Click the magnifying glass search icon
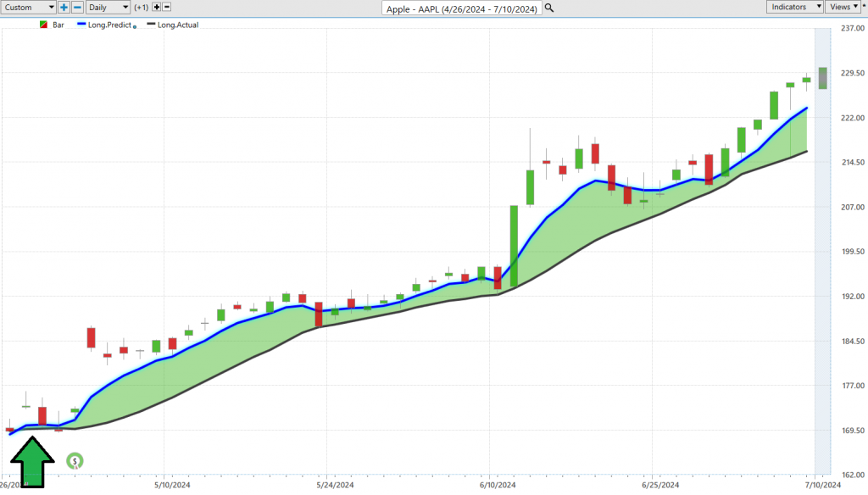This screenshot has width=868, height=495. click(549, 8)
